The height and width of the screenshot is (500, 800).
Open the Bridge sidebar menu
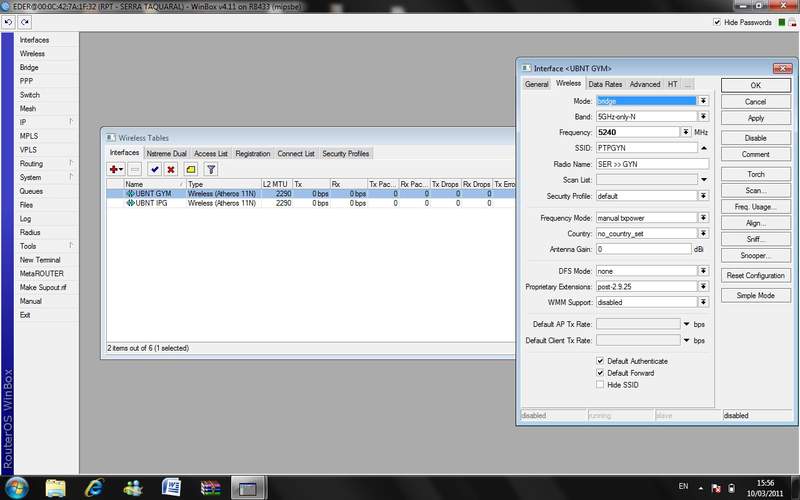pyautogui.click(x=29, y=67)
